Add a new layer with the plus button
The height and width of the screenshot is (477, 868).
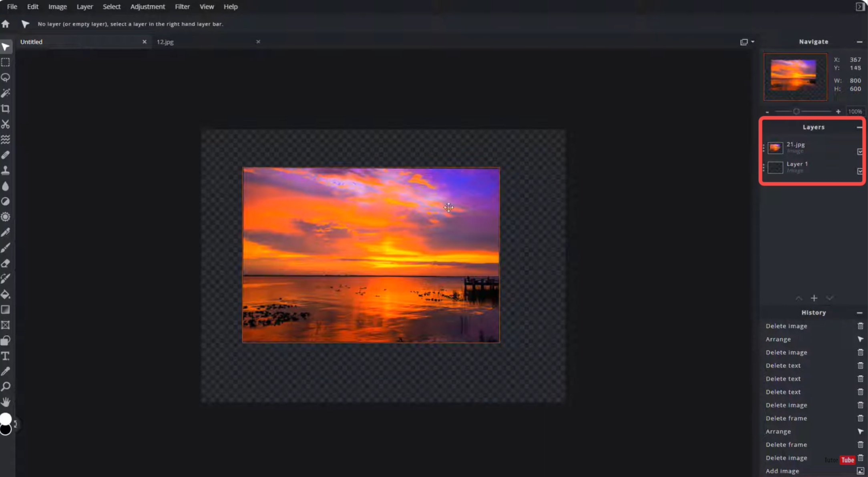[x=814, y=298]
